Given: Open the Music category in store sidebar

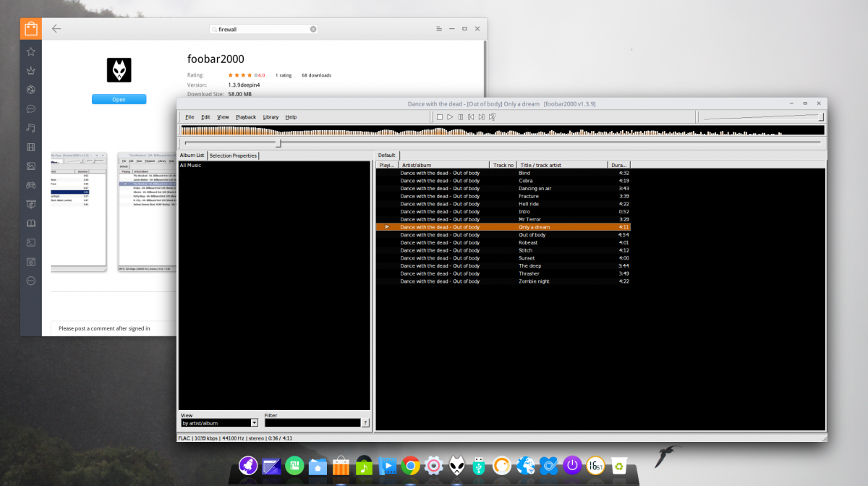Looking at the screenshot, I should (x=30, y=128).
